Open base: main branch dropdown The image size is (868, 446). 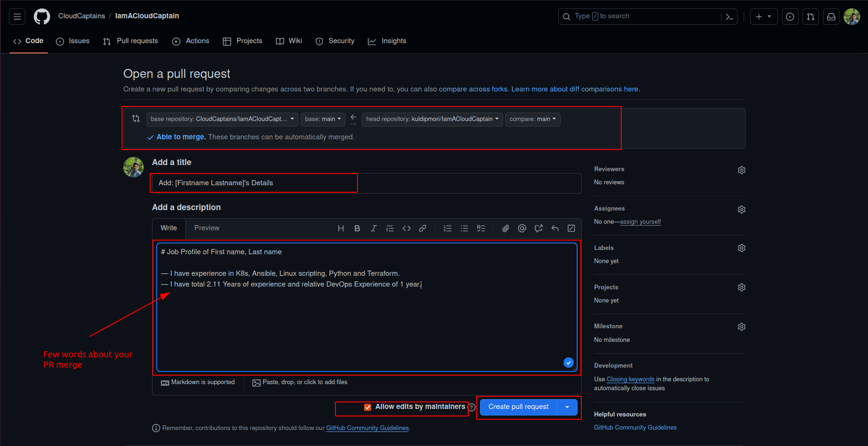[x=323, y=119]
